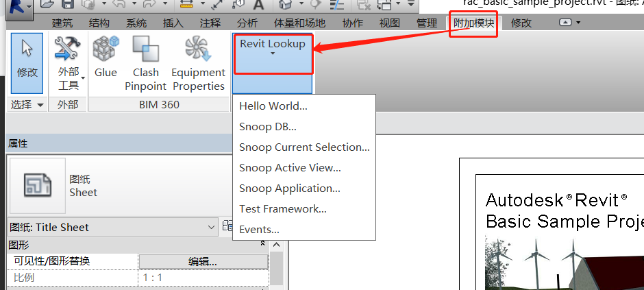The height and width of the screenshot is (290, 644).
Task: Click the Open file icon in quick access toolbar
Action: tap(48, 5)
